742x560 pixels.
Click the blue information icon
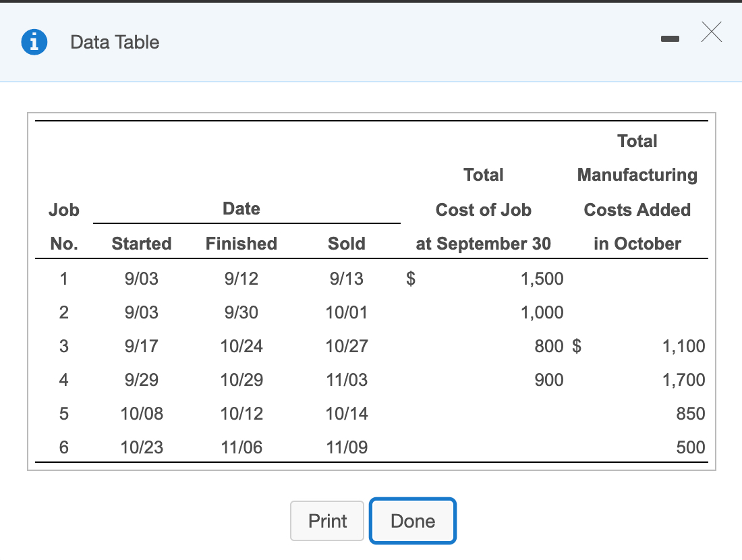point(34,42)
